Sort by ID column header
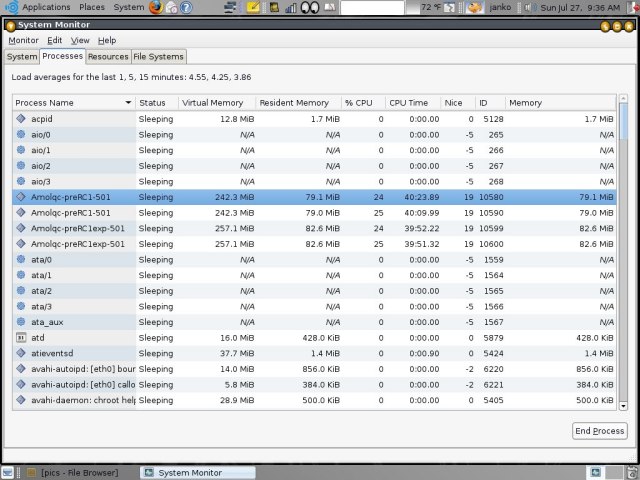Image resolution: width=640 pixels, height=480 pixels. pyautogui.click(x=490, y=103)
